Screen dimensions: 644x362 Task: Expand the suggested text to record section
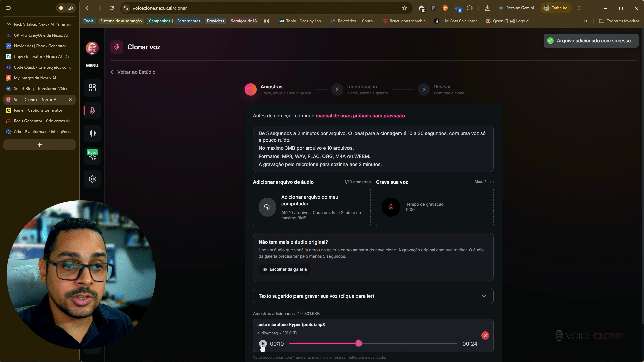click(x=373, y=296)
